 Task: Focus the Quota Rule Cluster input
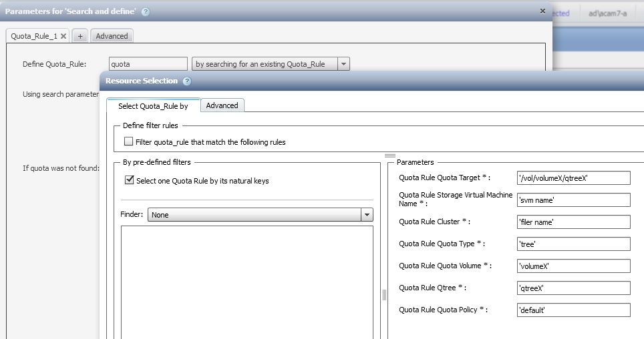tap(573, 222)
